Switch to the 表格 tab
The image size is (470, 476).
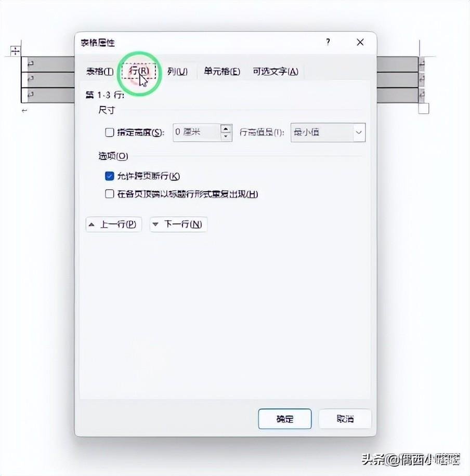pos(100,72)
